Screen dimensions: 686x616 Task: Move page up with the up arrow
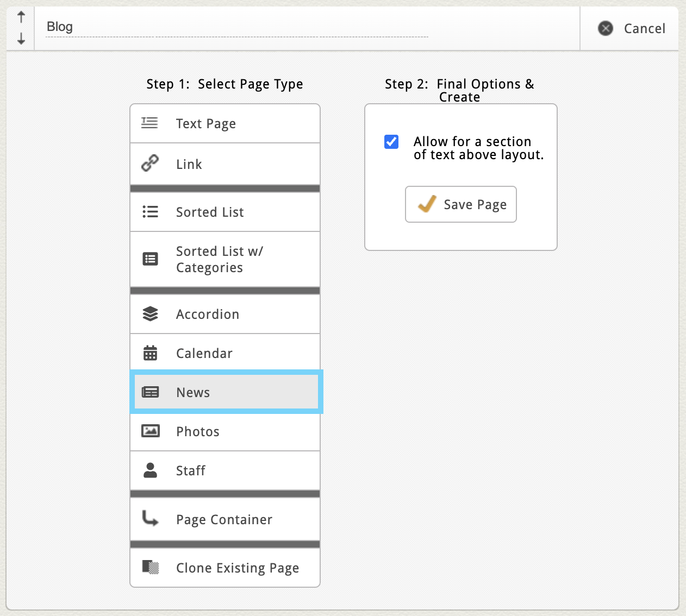[21, 17]
